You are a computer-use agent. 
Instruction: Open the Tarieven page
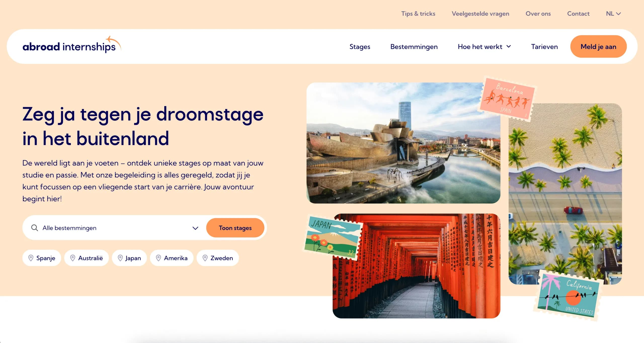coord(544,47)
